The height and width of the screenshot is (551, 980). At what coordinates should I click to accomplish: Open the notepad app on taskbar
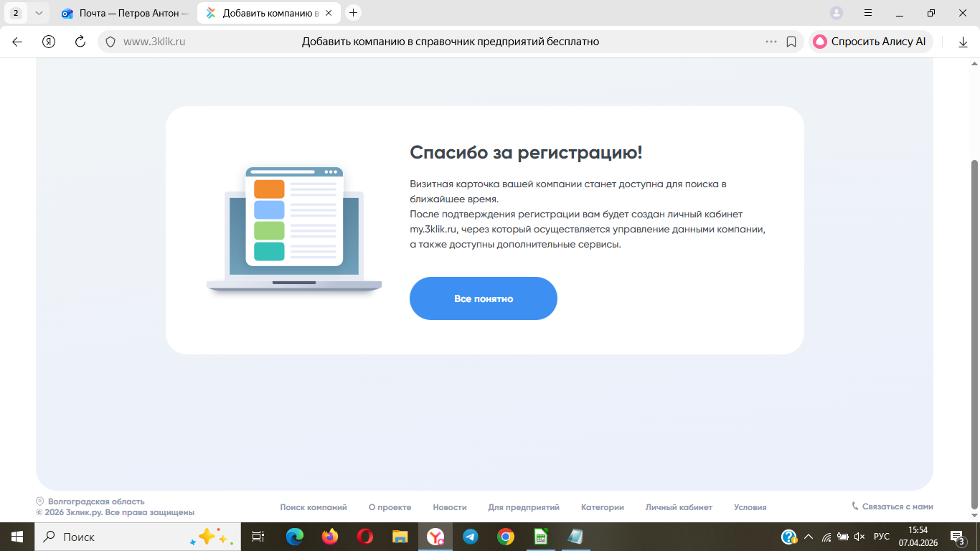coord(576,537)
